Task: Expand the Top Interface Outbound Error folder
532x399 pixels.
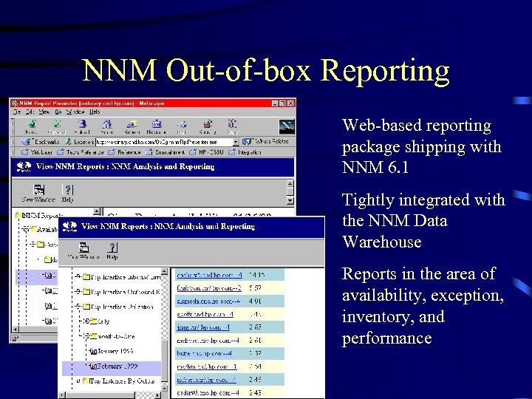Action: pos(78,291)
